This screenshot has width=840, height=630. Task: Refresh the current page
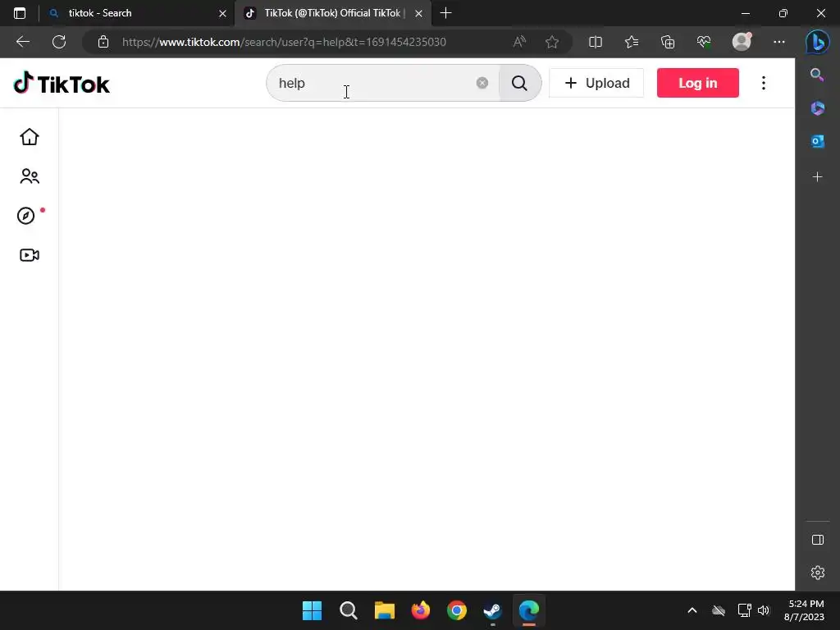[59, 42]
